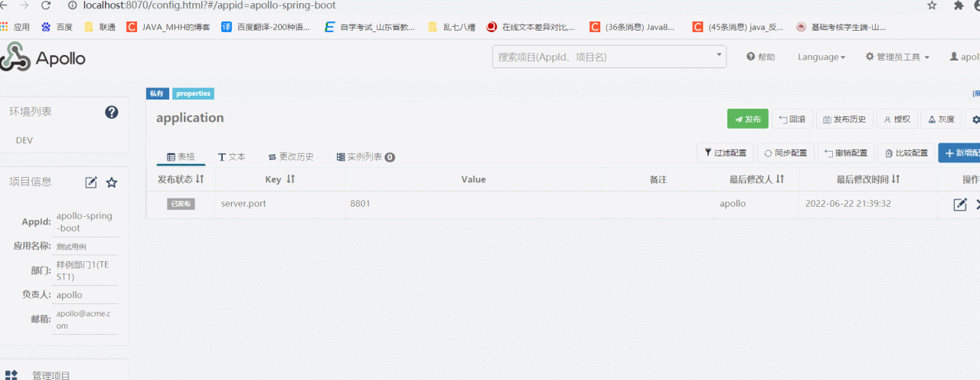Click the properties format tag

(x=193, y=93)
